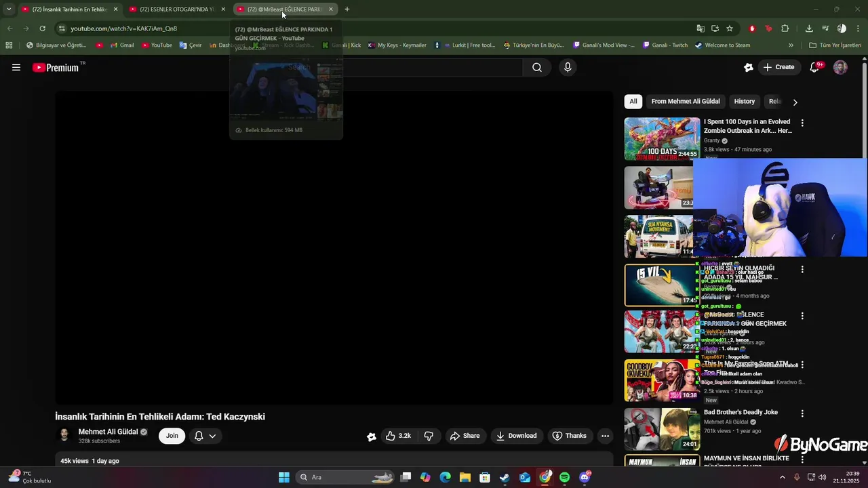Open Steam from the taskbar

click(505, 477)
